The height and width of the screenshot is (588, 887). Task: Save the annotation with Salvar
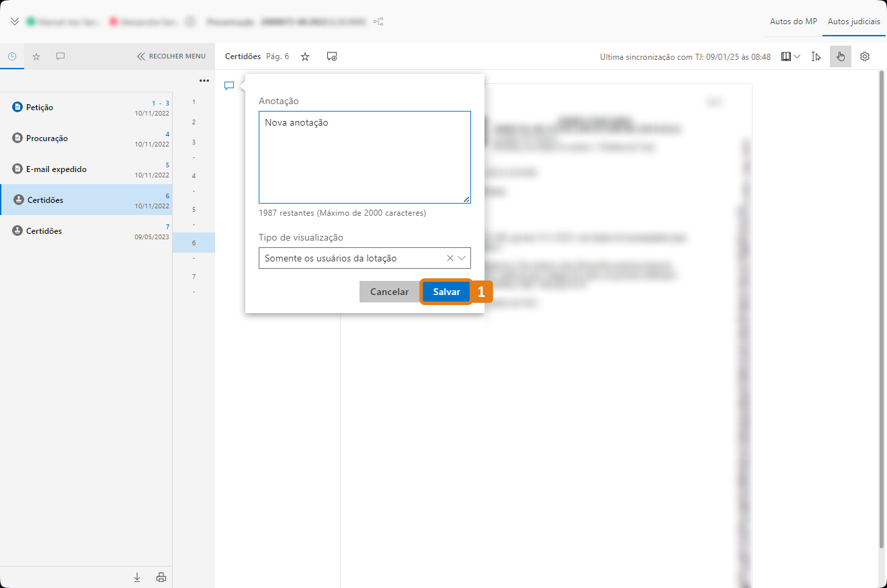point(446,292)
